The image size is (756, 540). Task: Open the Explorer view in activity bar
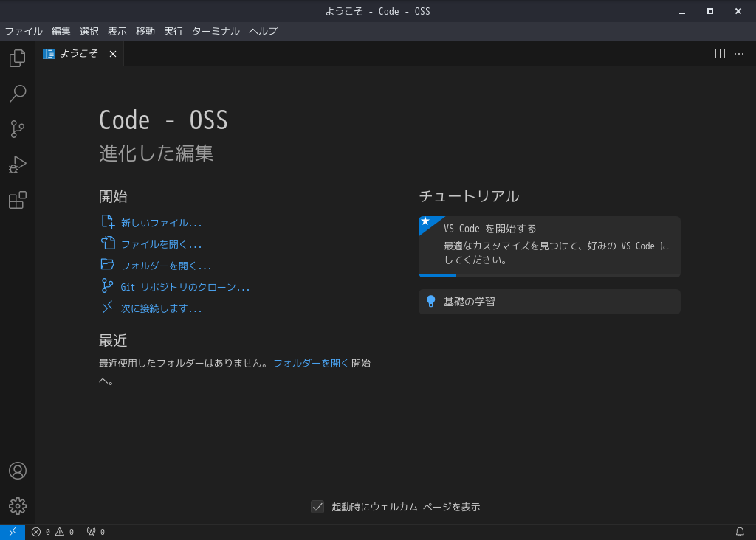pyautogui.click(x=18, y=58)
